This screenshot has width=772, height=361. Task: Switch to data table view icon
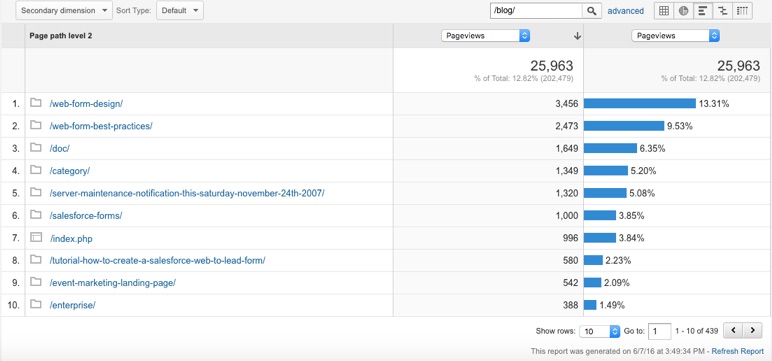(664, 11)
